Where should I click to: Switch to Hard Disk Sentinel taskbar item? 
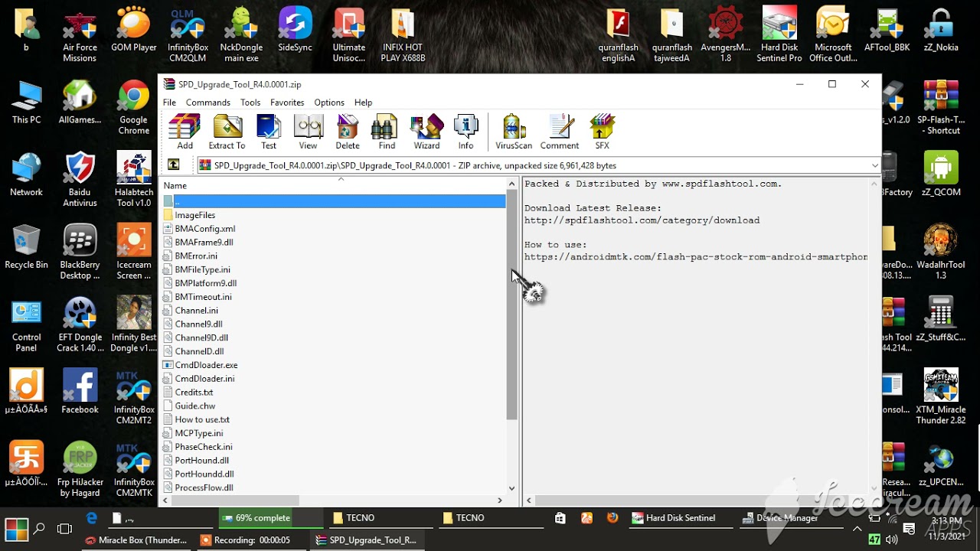(x=681, y=518)
